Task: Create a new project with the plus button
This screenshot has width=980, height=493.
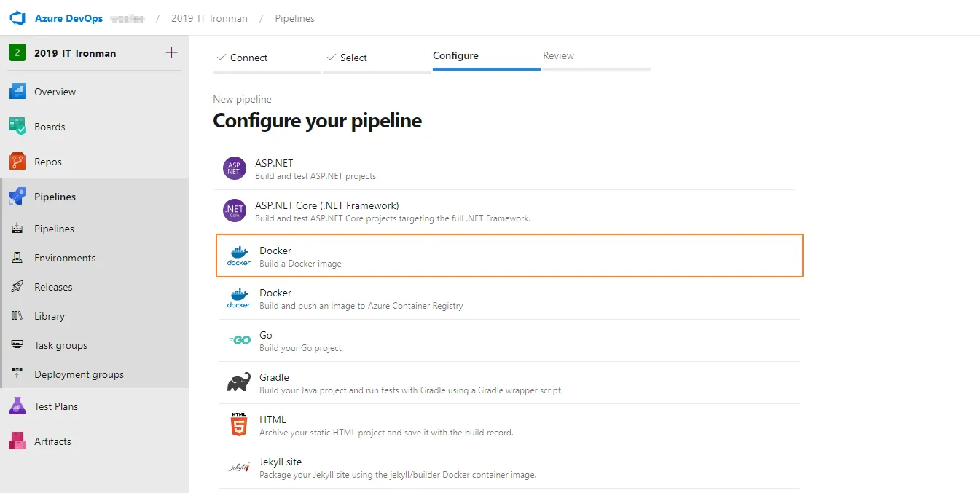Action: coord(171,52)
